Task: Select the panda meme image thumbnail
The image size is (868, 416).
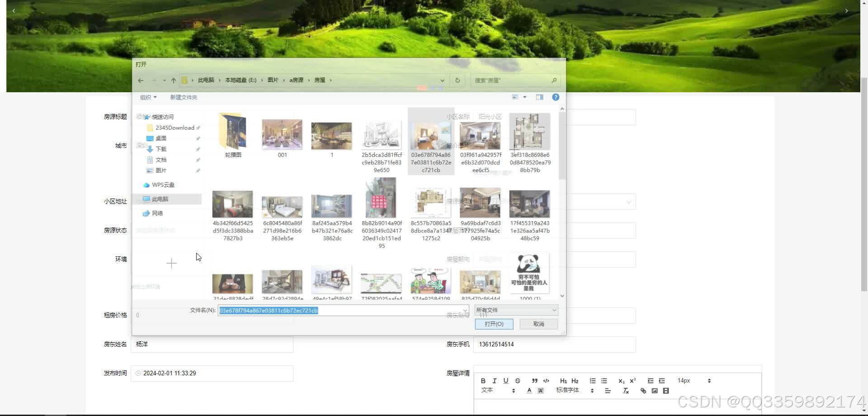Action: tap(529, 274)
